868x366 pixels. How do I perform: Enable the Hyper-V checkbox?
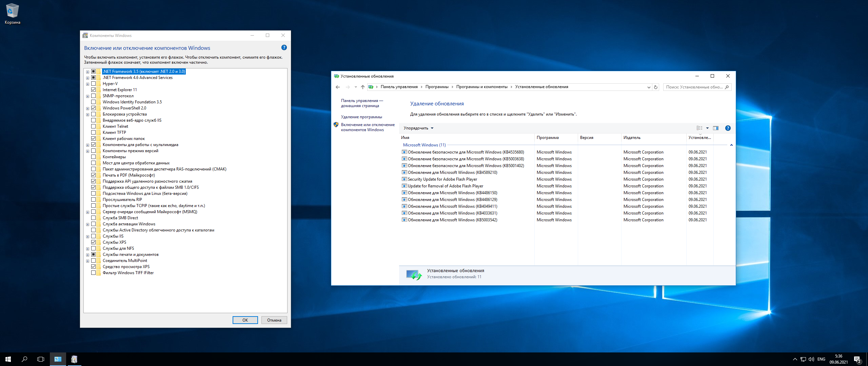(x=93, y=84)
